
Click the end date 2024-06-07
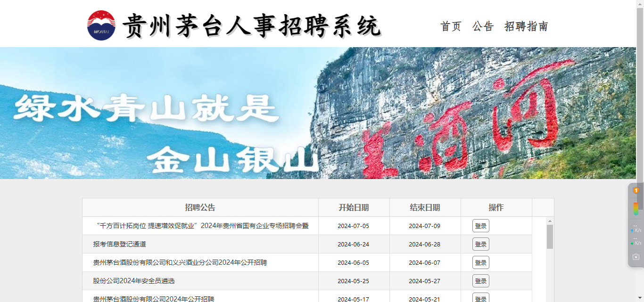pos(425,262)
